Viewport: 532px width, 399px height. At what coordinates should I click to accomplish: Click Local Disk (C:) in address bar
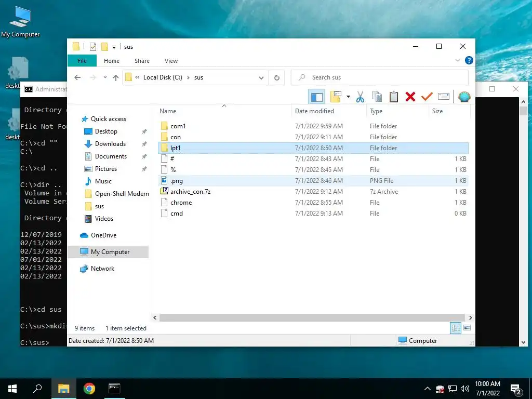[x=163, y=77]
